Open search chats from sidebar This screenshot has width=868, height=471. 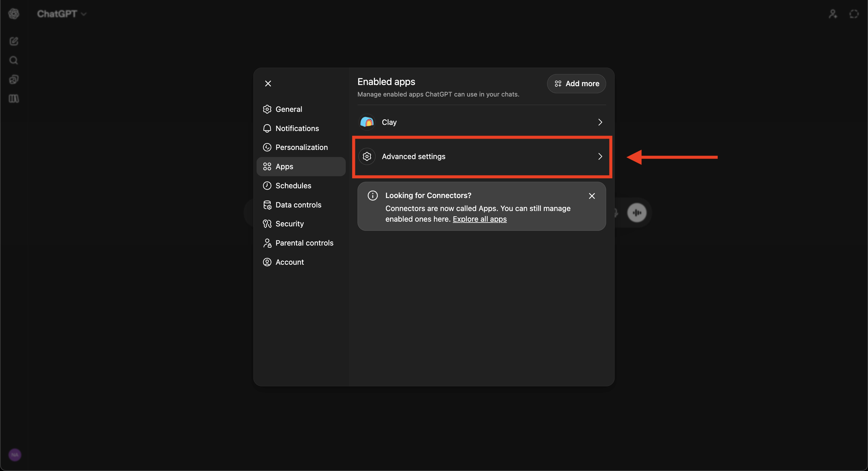coord(14,60)
